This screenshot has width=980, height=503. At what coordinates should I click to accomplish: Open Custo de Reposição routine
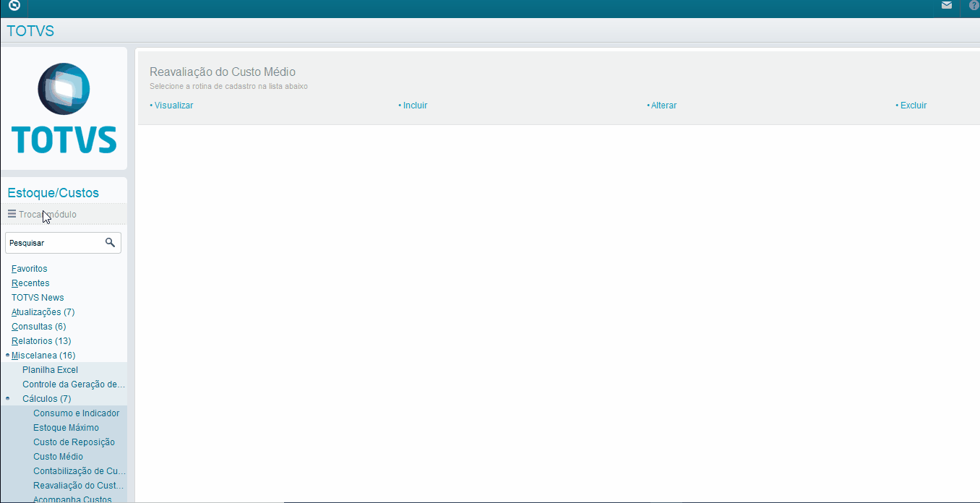[74, 442]
